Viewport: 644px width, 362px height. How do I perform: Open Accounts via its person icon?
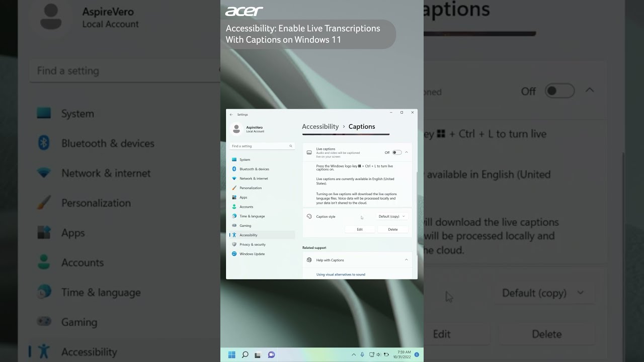tap(234, 207)
